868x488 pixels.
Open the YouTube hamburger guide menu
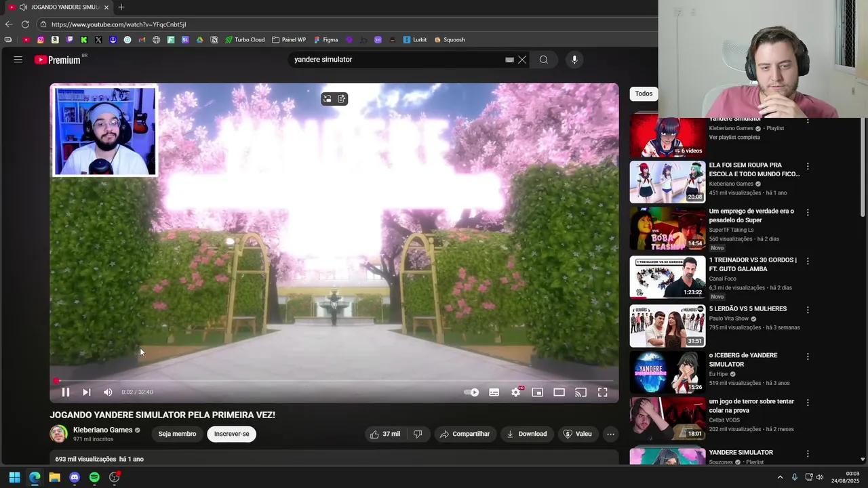pyautogui.click(x=18, y=60)
